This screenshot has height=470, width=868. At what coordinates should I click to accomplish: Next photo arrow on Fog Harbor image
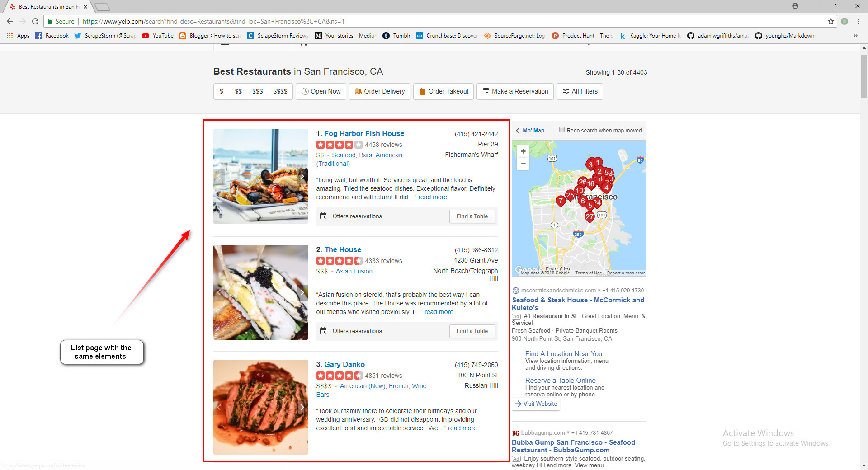(302, 176)
